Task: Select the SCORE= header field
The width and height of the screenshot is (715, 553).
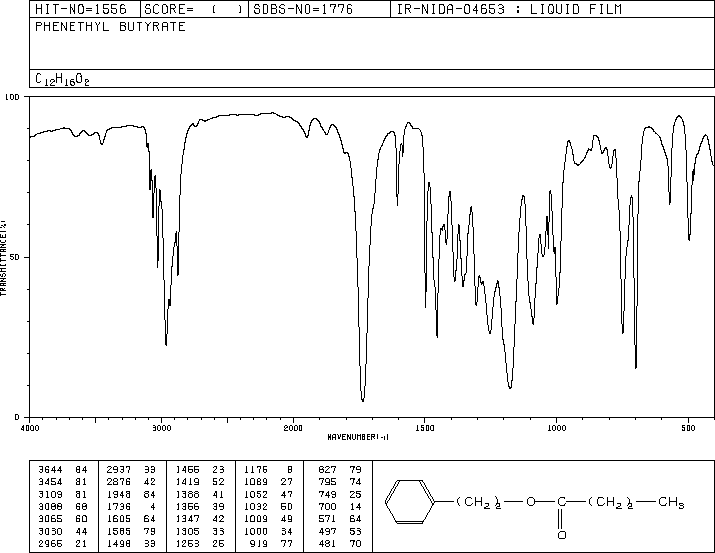Action: tap(194, 9)
